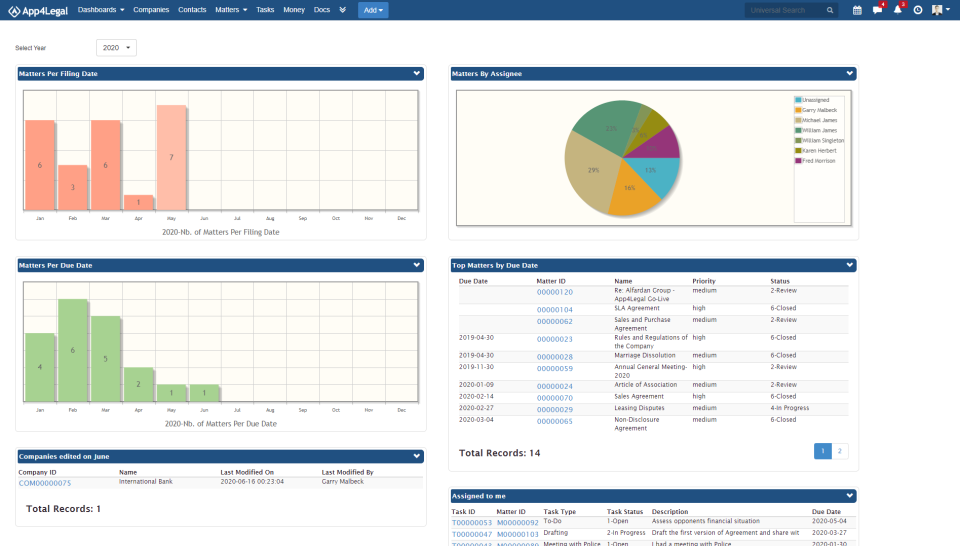Open matter 00000120 link
Screen dimensions: 960x546
pyautogui.click(x=555, y=292)
